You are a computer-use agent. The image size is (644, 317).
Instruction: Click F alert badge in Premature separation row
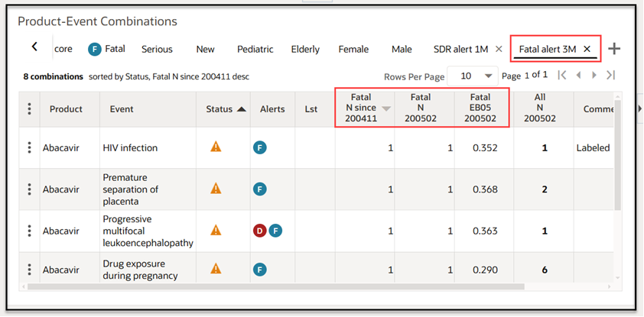tap(259, 189)
